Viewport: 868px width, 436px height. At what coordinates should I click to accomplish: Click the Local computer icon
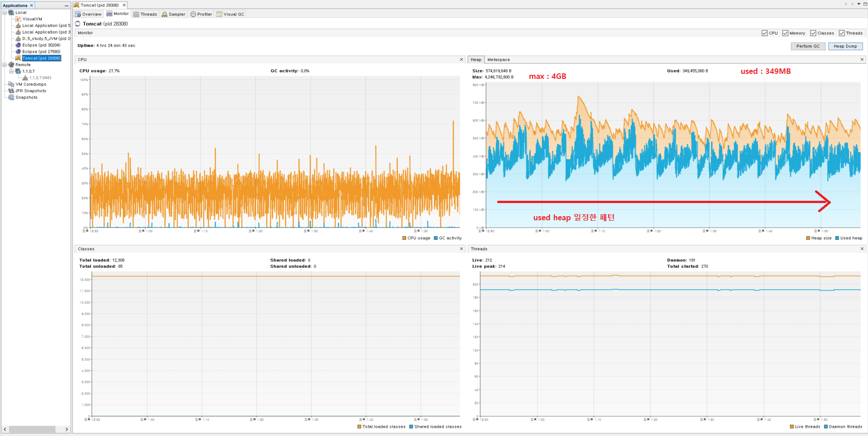[11, 12]
